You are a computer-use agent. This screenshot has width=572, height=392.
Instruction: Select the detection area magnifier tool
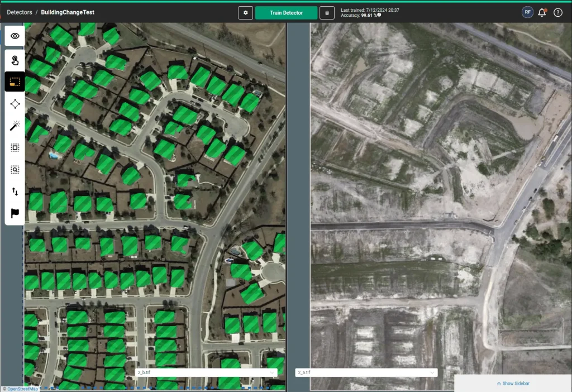[15, 170]
